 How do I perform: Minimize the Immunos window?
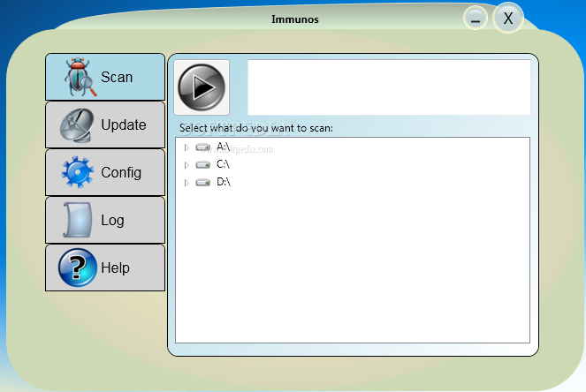(476, 19)
